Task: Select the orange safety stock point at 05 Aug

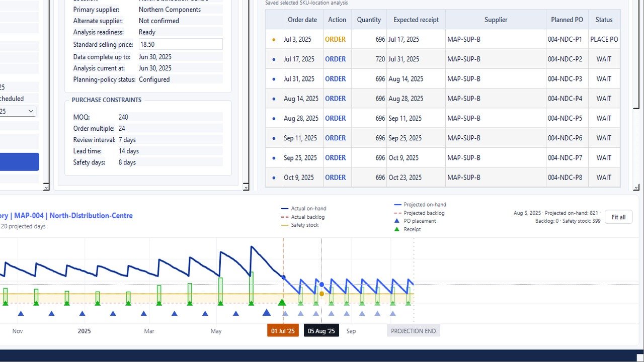Action: pyautogui.click(x=321, y=294)
